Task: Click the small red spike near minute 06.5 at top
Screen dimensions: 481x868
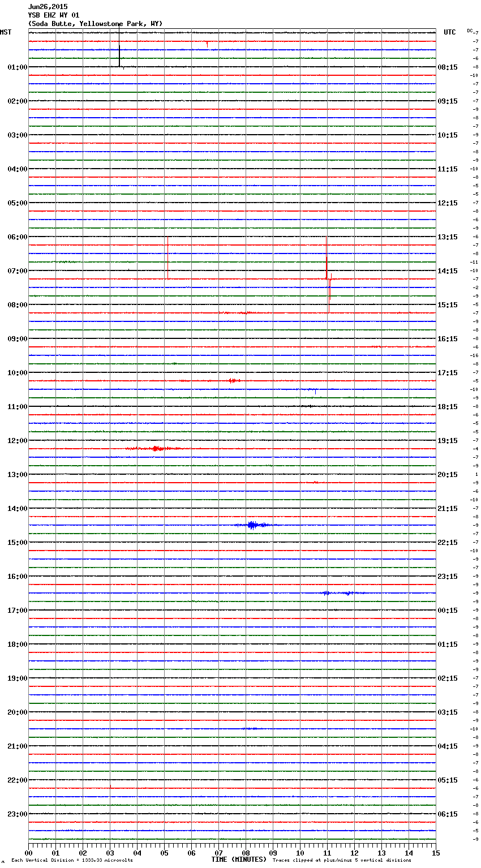Action: tap(207, 44)
